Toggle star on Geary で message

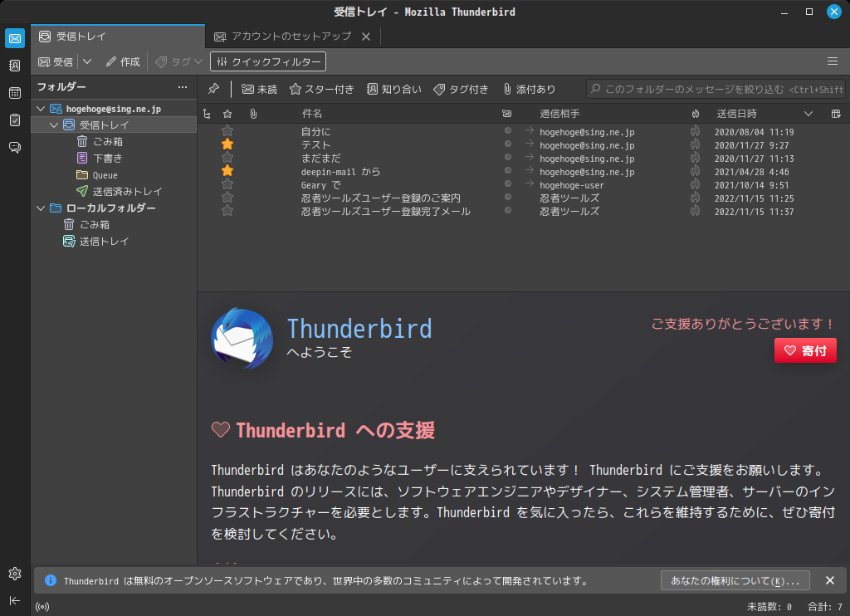(227, 183)
